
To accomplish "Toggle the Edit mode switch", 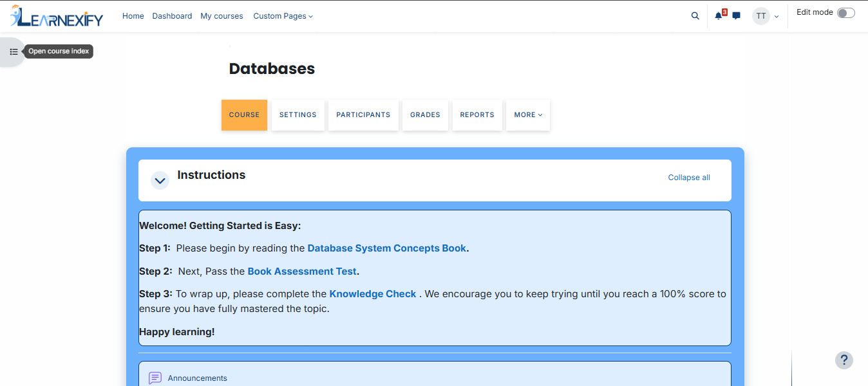I will click(x=846, y=13).
